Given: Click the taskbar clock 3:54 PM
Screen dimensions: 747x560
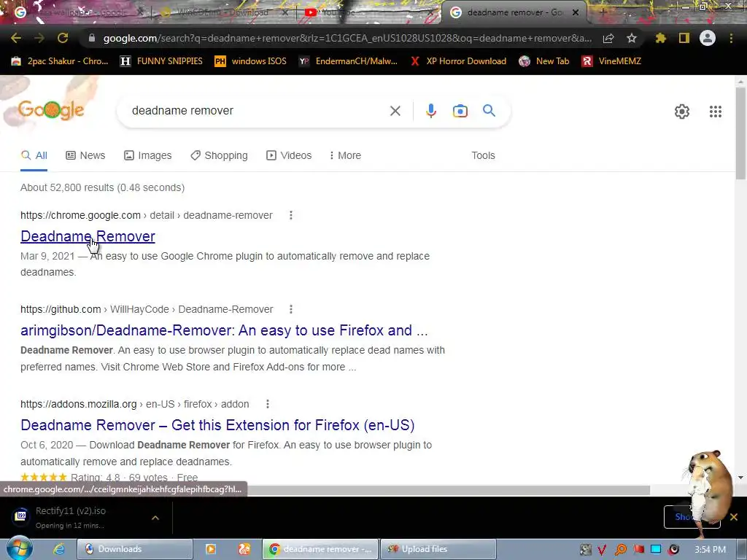Looking at the screenshot, I should click(710, 550).
